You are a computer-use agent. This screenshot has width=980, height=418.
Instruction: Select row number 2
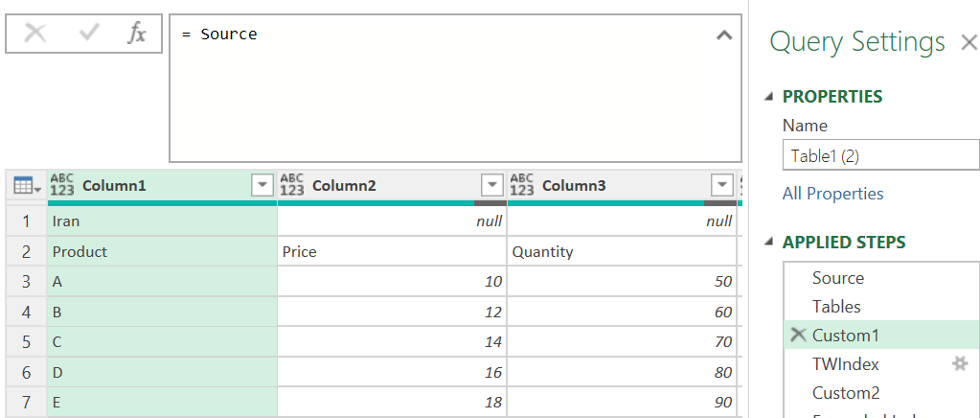point(26,251)
